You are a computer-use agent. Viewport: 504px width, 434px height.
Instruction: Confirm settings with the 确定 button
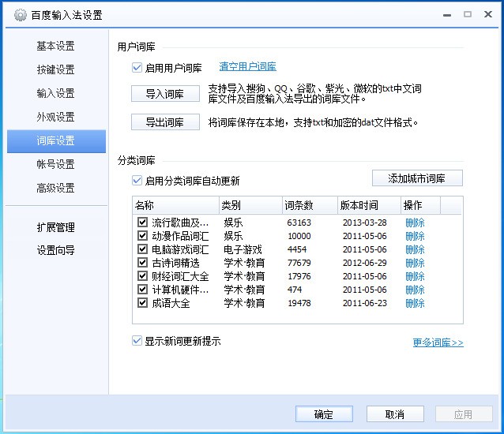click(324, 414)
